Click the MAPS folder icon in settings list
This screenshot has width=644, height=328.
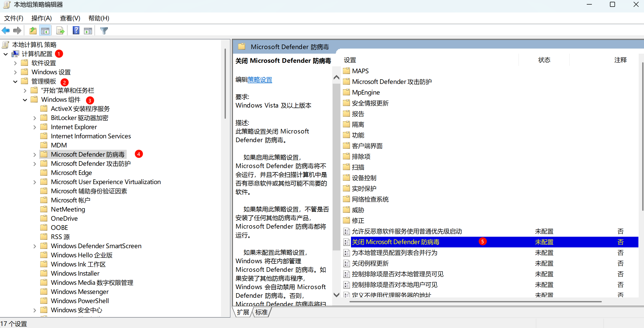coord(346,71)
